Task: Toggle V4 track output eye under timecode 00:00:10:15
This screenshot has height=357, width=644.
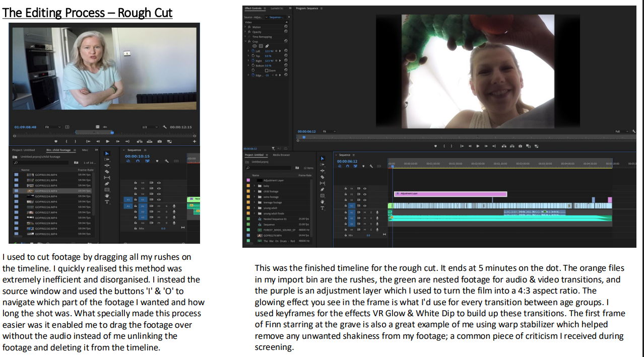Action: (159, 183)
